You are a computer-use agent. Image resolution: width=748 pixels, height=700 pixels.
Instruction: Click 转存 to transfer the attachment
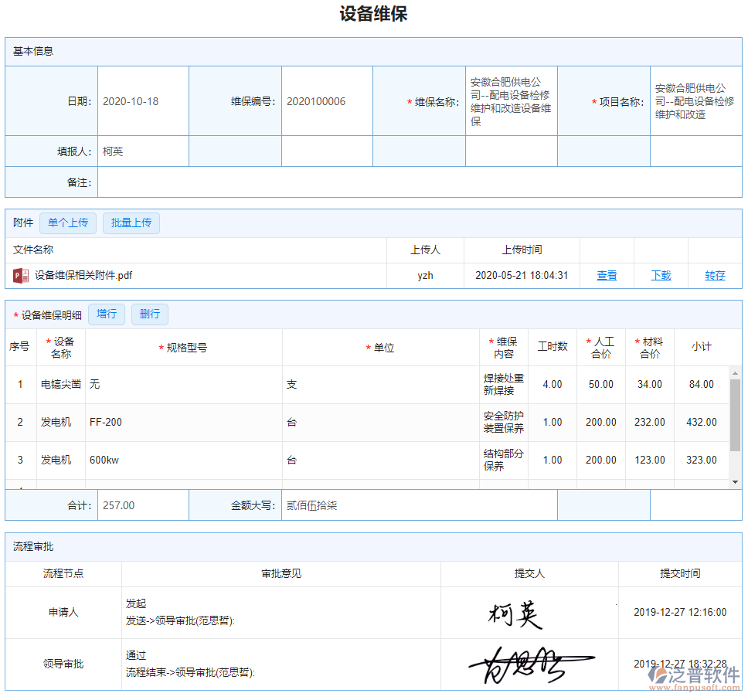pyautogui.click(x=715, y=275)
